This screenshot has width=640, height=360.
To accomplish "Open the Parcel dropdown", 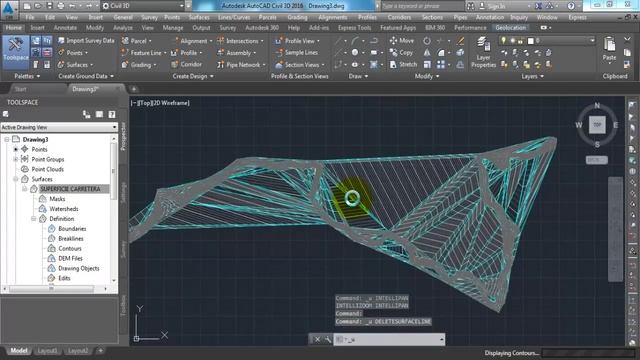I will tap(137, 41).
